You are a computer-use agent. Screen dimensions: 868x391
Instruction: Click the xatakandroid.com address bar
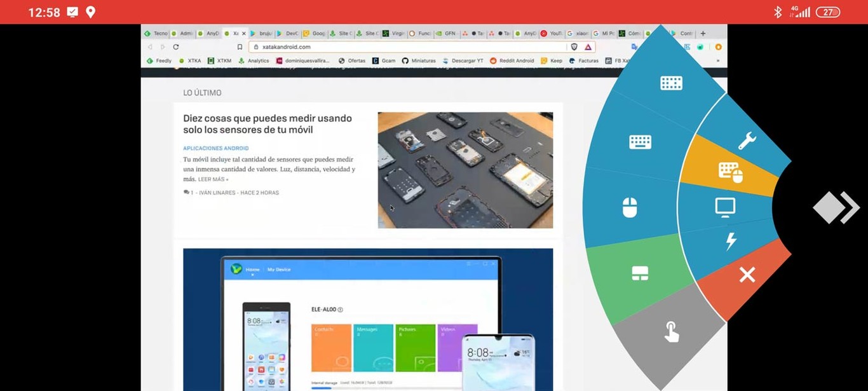407,47
